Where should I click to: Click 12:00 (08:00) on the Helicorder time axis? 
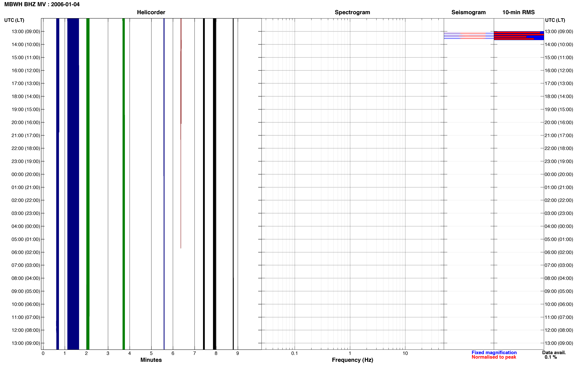click(26, 330)
